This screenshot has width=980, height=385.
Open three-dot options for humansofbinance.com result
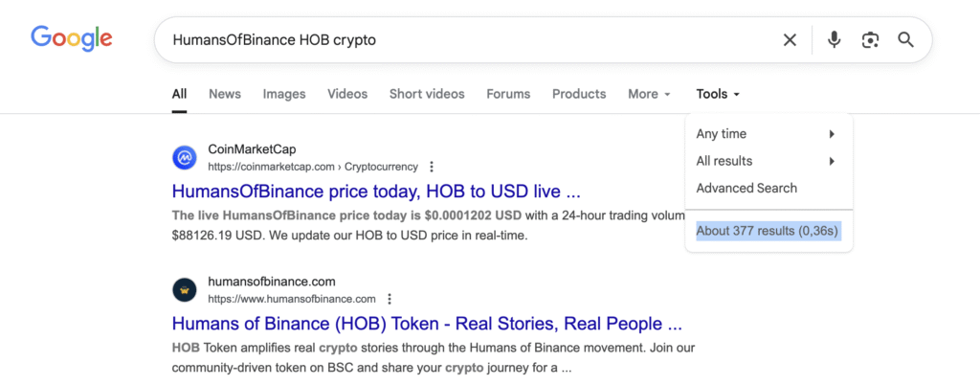tap(390, 299)
